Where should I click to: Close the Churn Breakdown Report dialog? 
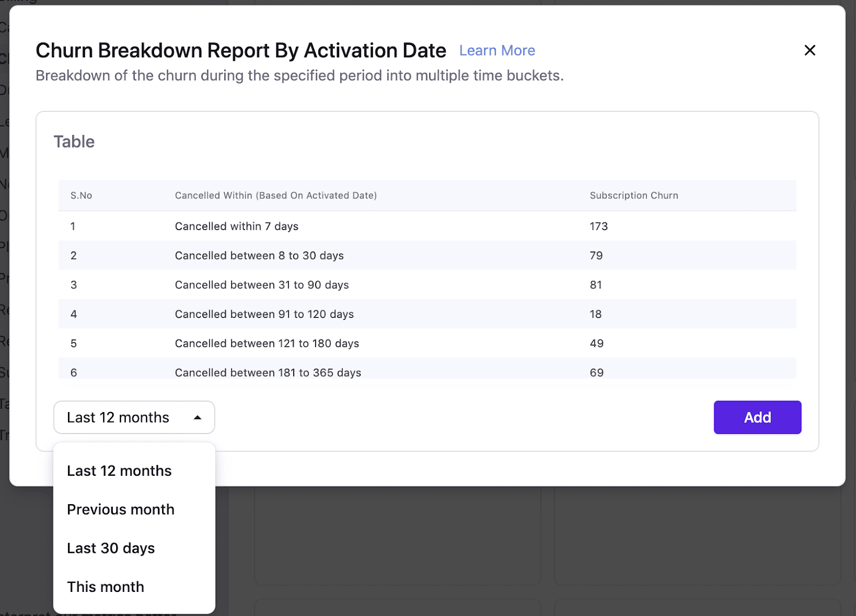pyautogui.click(x=809, y=50)
